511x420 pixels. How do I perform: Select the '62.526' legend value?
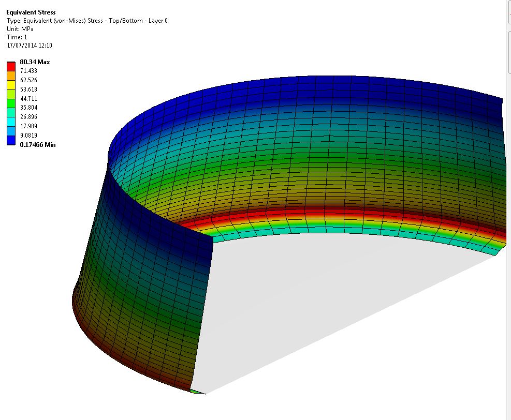28,80
